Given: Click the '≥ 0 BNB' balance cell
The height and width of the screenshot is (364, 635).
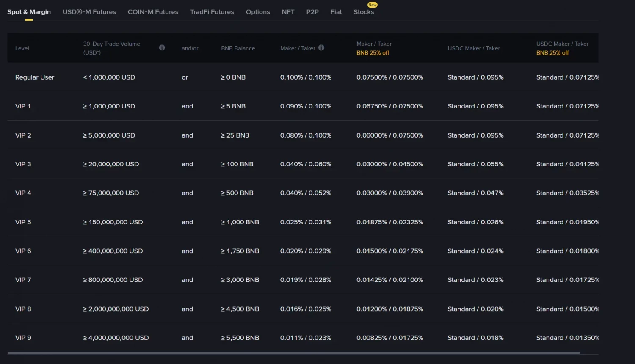Looking at the screenshot, I should [x=233, y=77].
